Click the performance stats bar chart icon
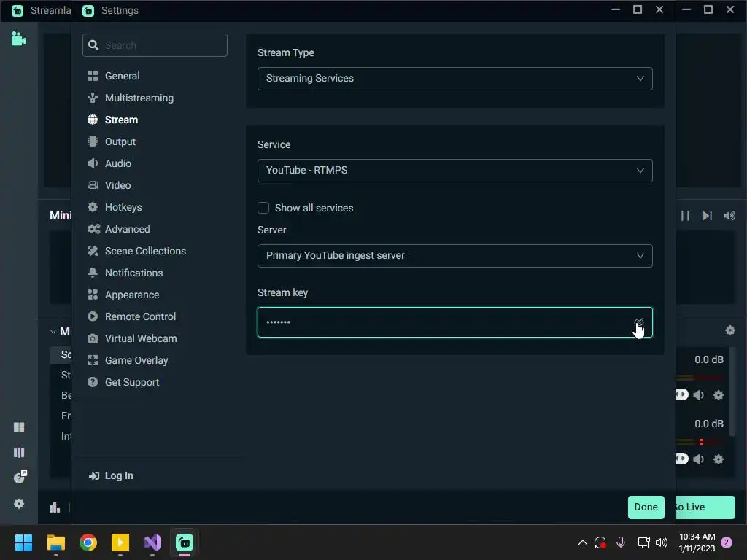747x560 pixels. [x=55, y=508]
